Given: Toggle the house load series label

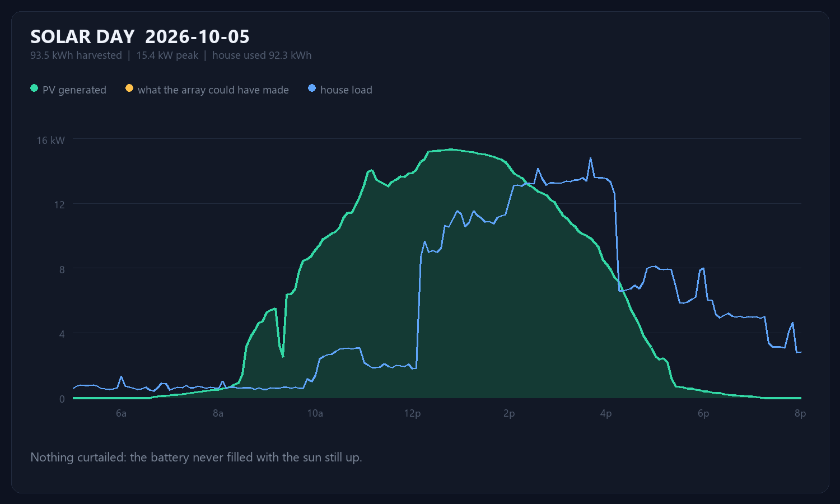Looking at the screenshot, I should click(346, 90).
